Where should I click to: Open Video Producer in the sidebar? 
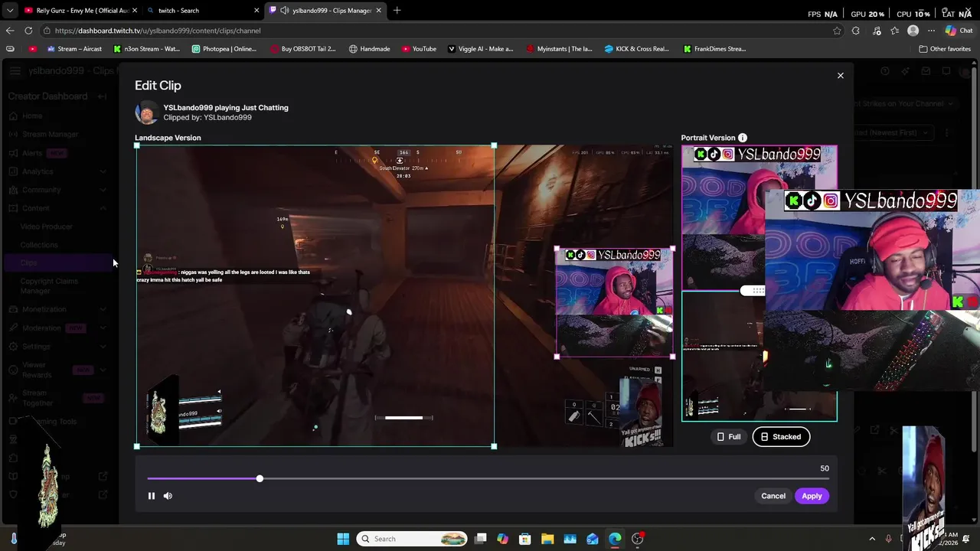tap(47, 227)
